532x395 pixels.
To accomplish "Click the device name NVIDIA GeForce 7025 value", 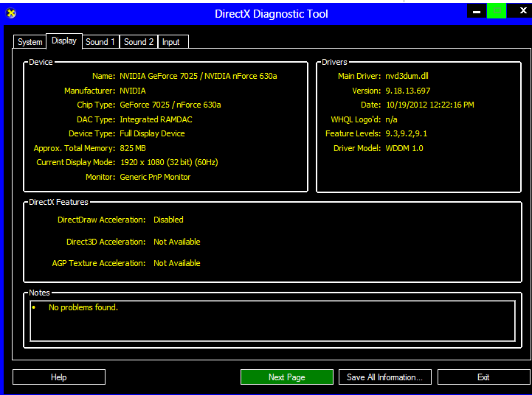I will (x=198, y=76).
